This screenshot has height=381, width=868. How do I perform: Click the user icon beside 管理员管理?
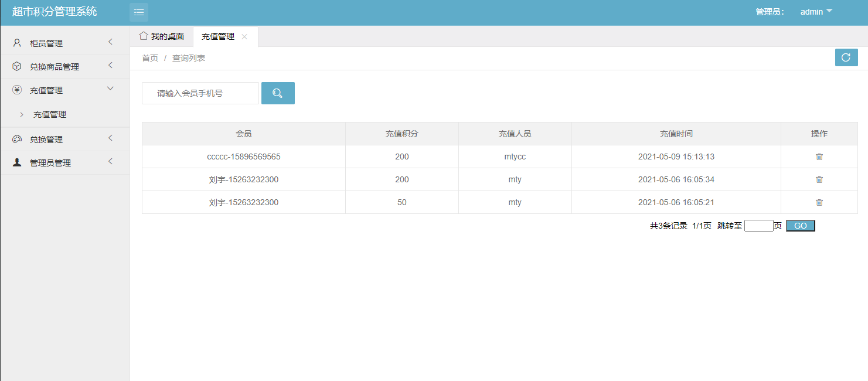pos(17,162)
